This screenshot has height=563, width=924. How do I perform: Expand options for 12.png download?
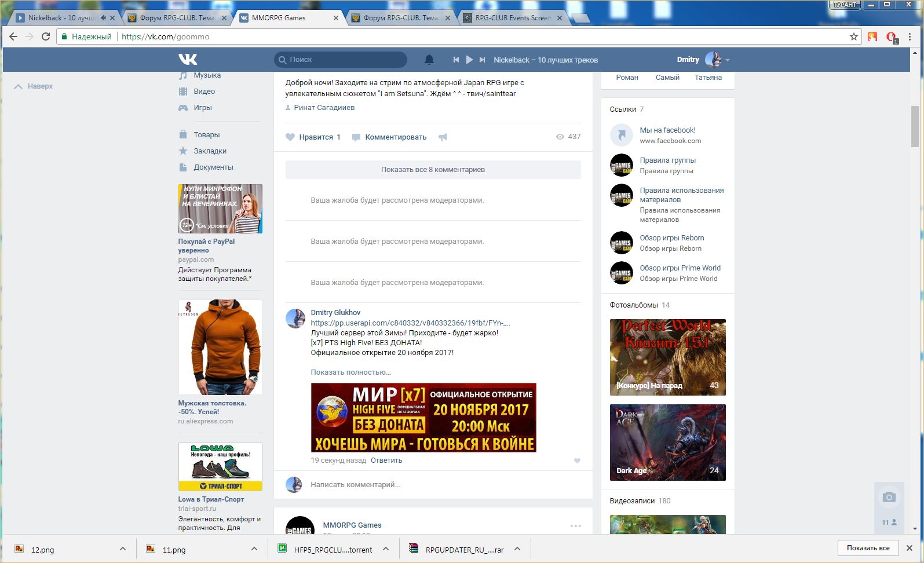click(122, 549)
